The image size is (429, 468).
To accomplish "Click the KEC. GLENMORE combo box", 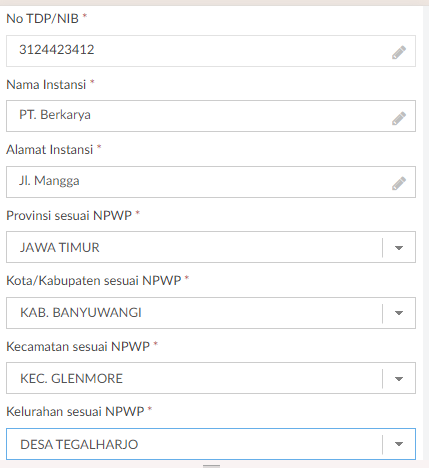I will tap(211, 378).
